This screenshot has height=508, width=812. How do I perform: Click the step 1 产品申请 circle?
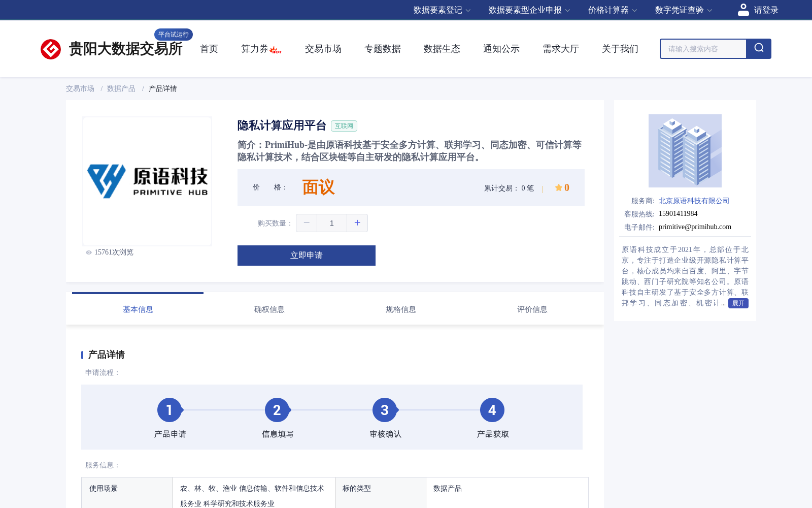170,410
